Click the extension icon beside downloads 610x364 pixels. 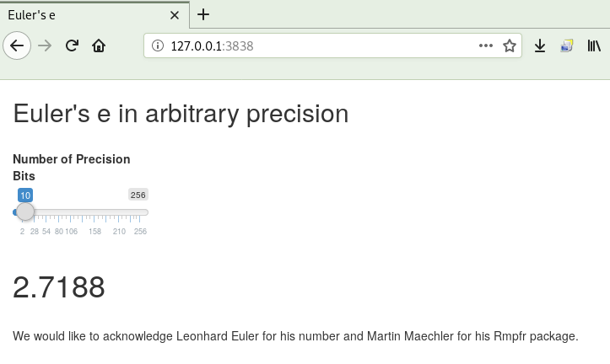tap(566, 45)
